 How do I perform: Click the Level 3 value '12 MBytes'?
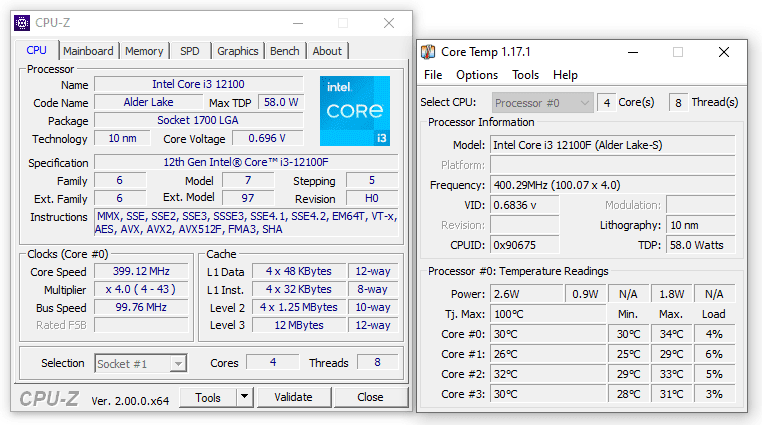298,325
